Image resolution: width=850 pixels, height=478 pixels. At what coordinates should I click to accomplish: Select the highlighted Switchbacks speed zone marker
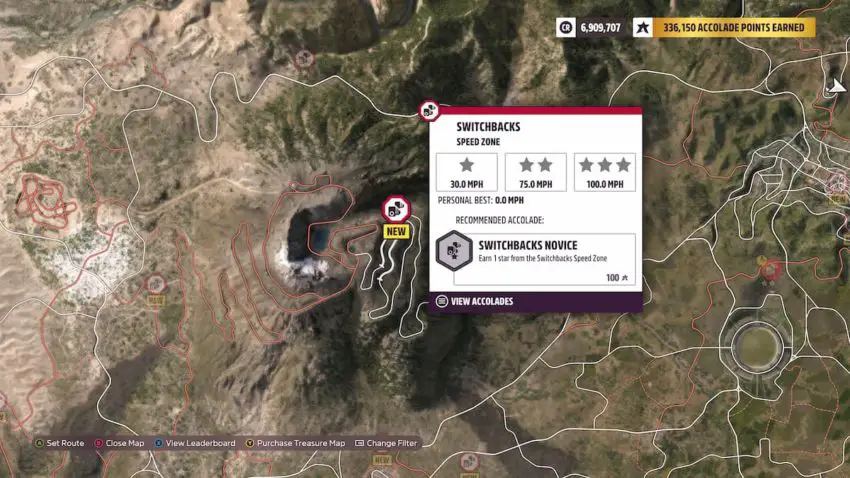(x=396, y=209)
